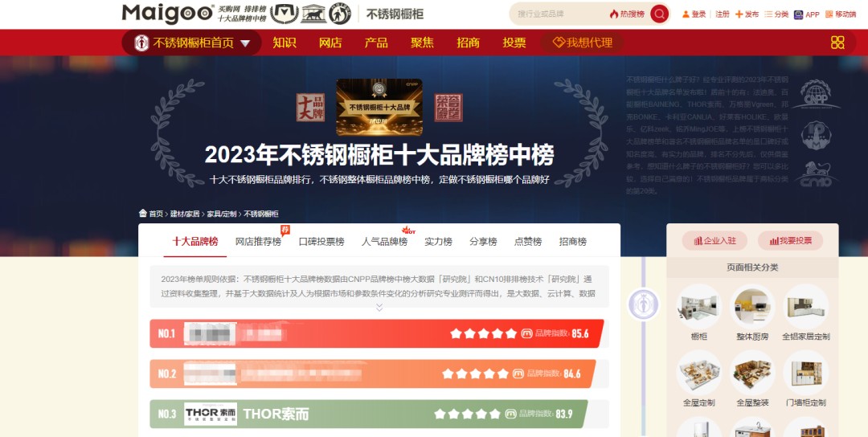Click the round emblem on the vertical timeline
This screenshot has height=437, width=868.
[643, 304]
